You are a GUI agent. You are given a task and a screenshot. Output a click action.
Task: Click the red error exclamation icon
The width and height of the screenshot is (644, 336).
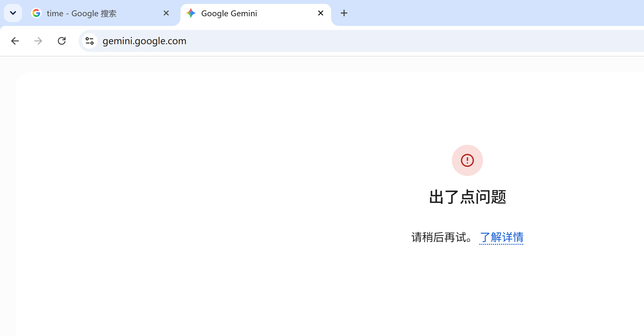(467, 160)
